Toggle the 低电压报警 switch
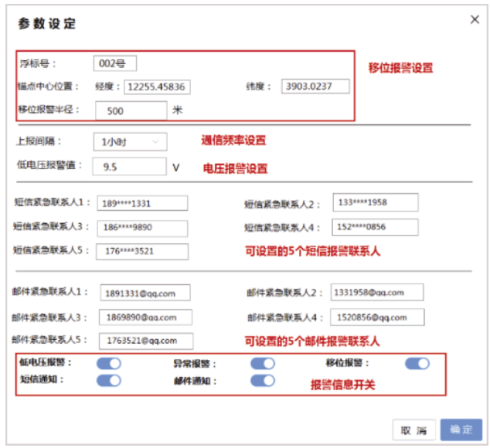 [109, 364]
